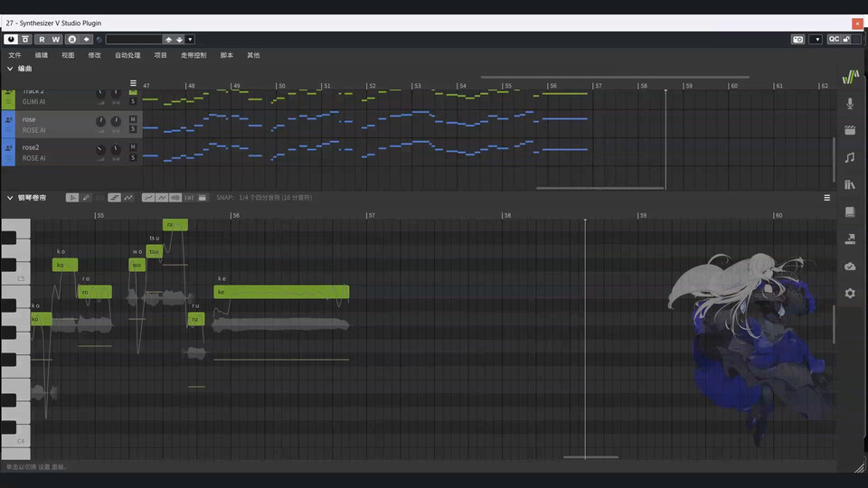Solo the rose track
868x488 pixels.
pos(133,129)
